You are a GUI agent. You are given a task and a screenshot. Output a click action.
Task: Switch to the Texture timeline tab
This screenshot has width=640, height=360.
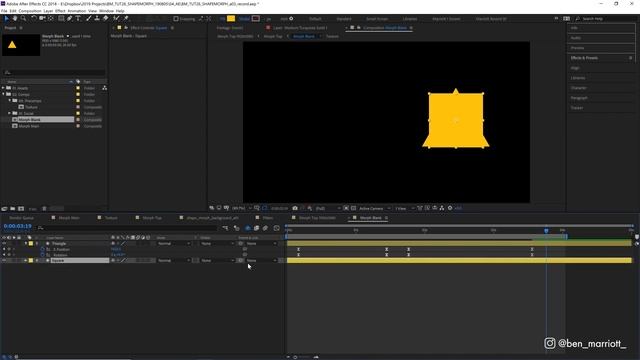(x=111, y=218)
